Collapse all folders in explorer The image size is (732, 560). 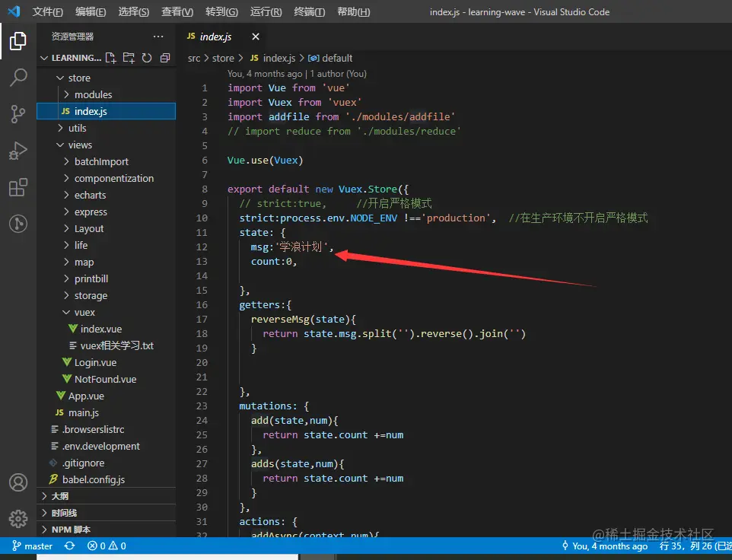pyautogui.click(x=165, y=58)
